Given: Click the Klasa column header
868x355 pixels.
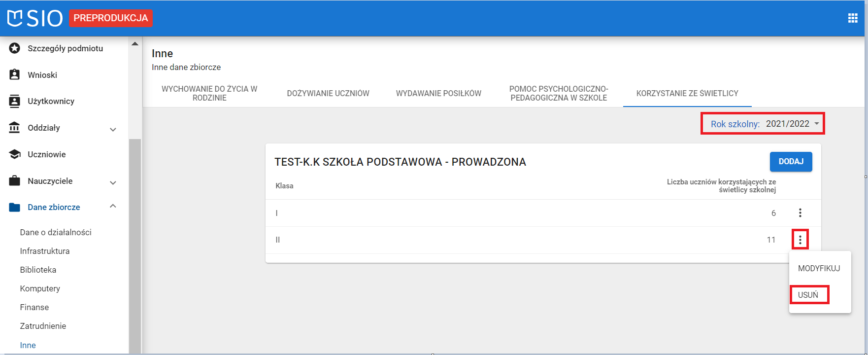Looking at the screenshot, I should [284, 186].
